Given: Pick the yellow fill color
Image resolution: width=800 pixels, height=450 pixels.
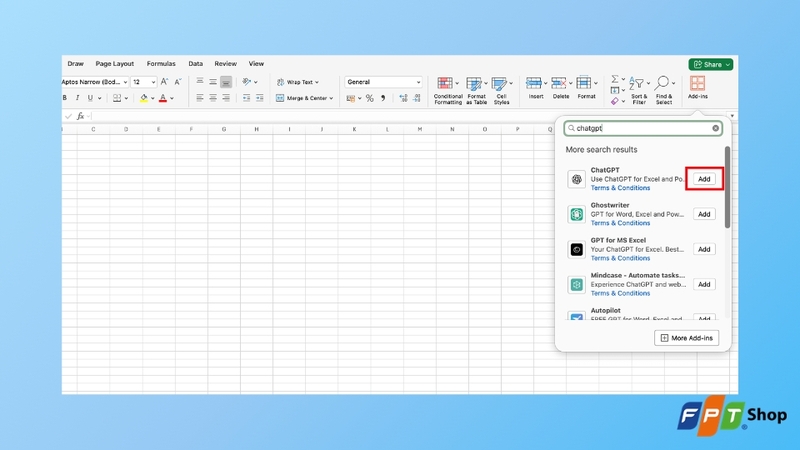Looking at the screenshot, I should point(144,98).
